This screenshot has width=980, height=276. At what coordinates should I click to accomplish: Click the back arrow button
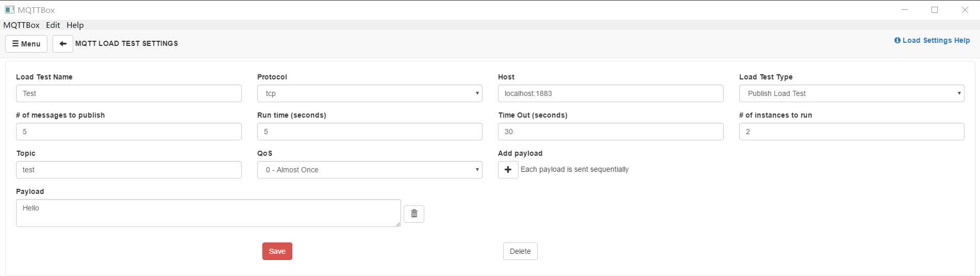tap(62, 44)
